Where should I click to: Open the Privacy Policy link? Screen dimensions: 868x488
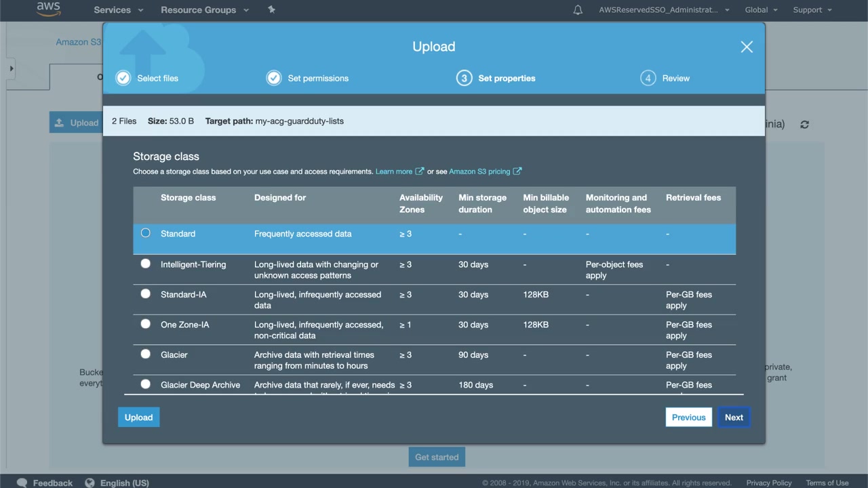(769, 483)
